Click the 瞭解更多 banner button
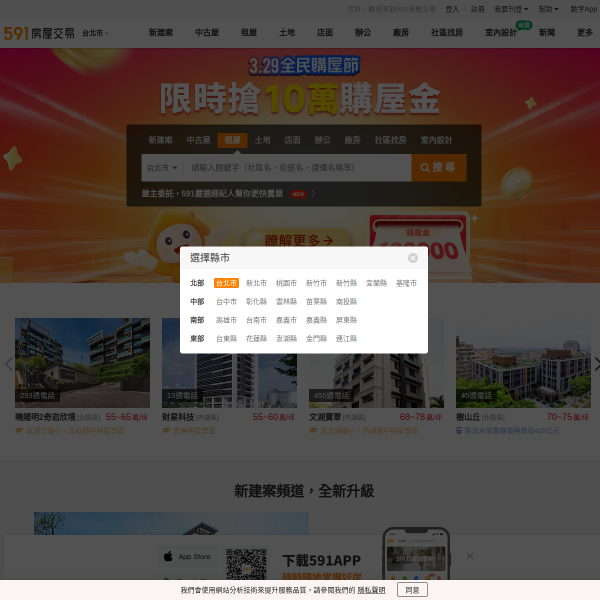Screen dimensions: 600x600 298,240
